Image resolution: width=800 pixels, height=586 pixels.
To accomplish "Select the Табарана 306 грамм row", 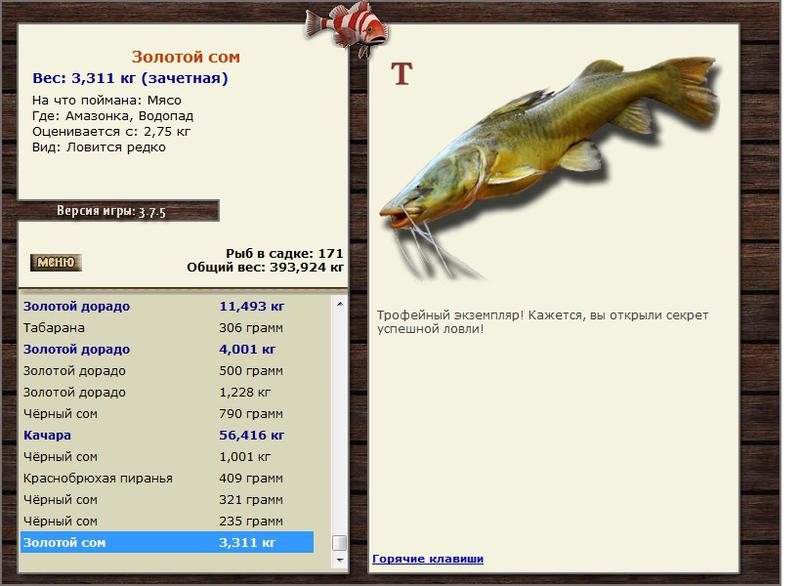I will [x=167, y=327].
